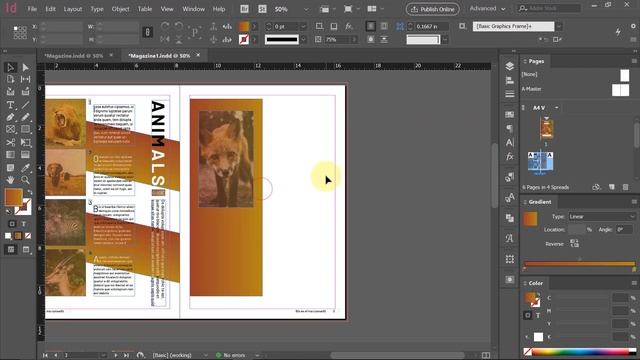Click the create new page icon

pos(611,187)
